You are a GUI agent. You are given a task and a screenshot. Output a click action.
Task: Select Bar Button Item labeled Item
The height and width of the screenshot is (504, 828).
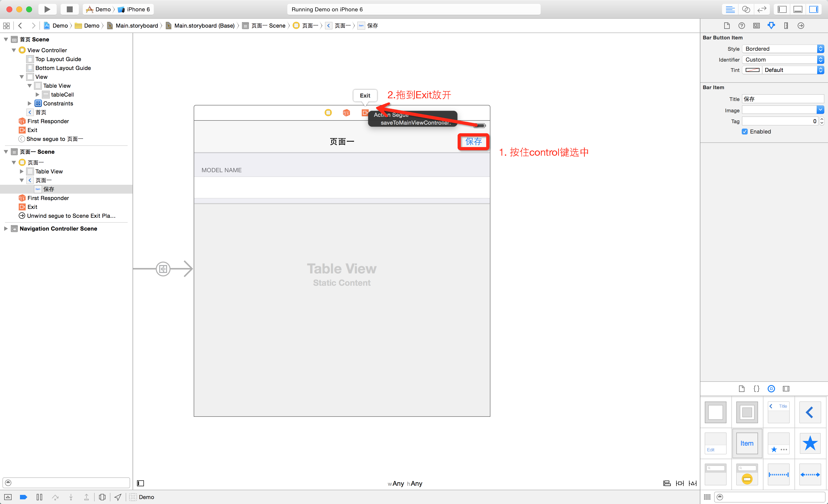click(747, 443)
